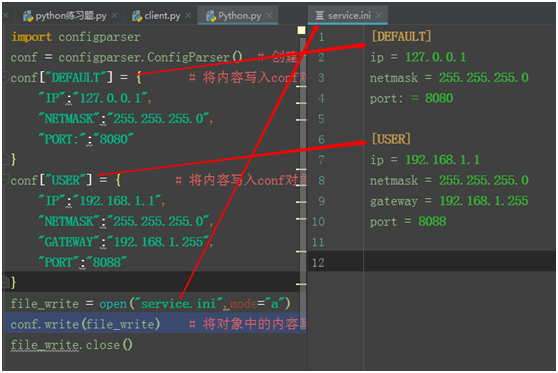Click the Python file icon on Python.py tab

(211, 16)
